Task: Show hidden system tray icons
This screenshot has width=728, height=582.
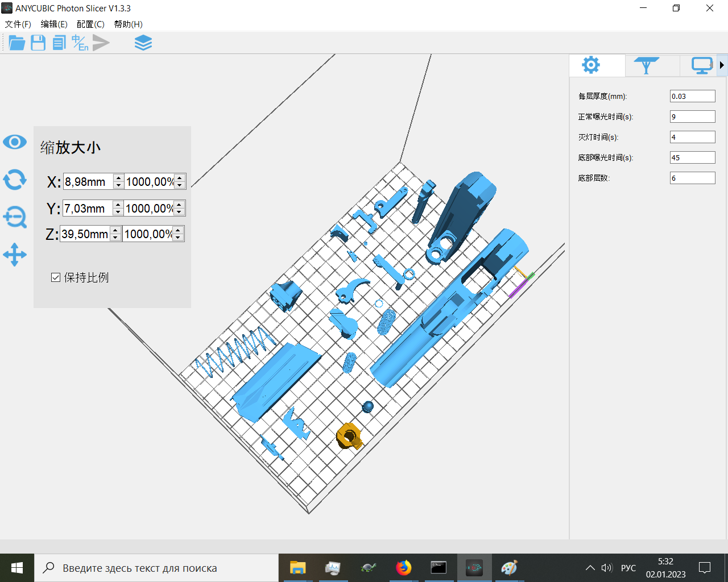Action: coord(590,568)
